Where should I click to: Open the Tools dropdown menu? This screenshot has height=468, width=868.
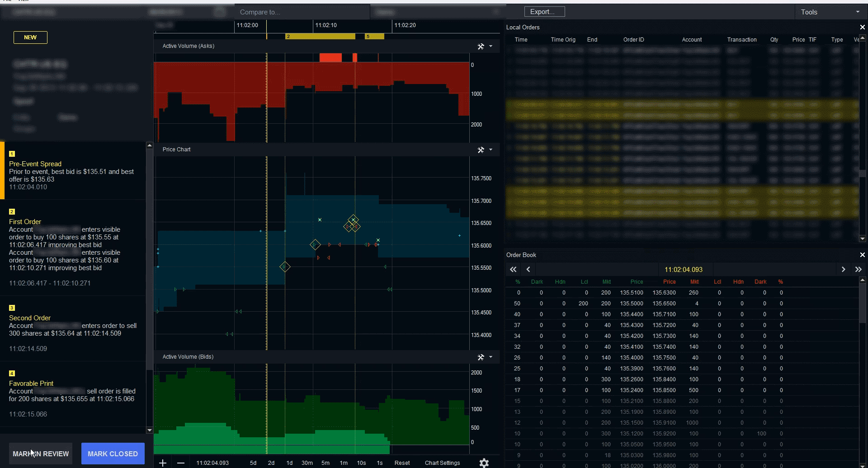pyautogui.click(x=831, y=12)
